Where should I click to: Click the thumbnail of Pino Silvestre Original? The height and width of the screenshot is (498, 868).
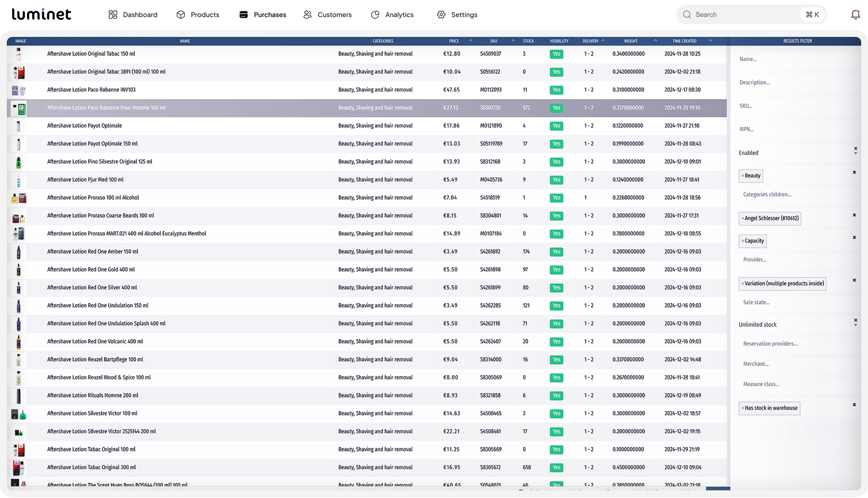(18, 162)
